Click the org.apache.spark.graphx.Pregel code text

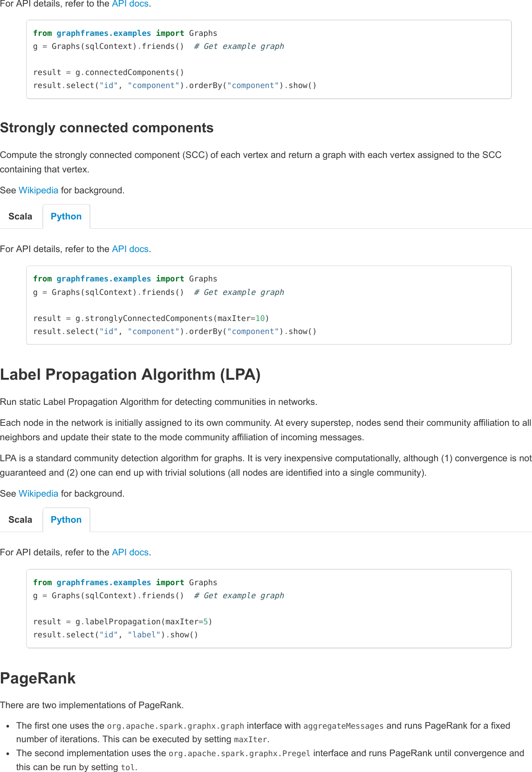[x=239, y=753]
